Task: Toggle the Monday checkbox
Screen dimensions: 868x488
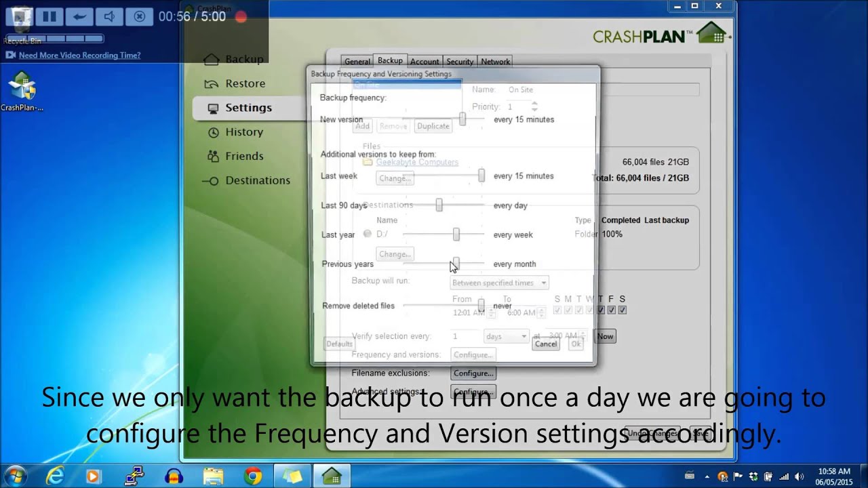Action: pyautogui.click(x=568, y=310)
